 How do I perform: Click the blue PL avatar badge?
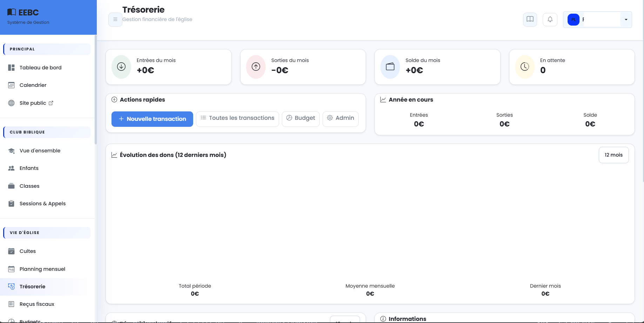(x=573, y=20)
